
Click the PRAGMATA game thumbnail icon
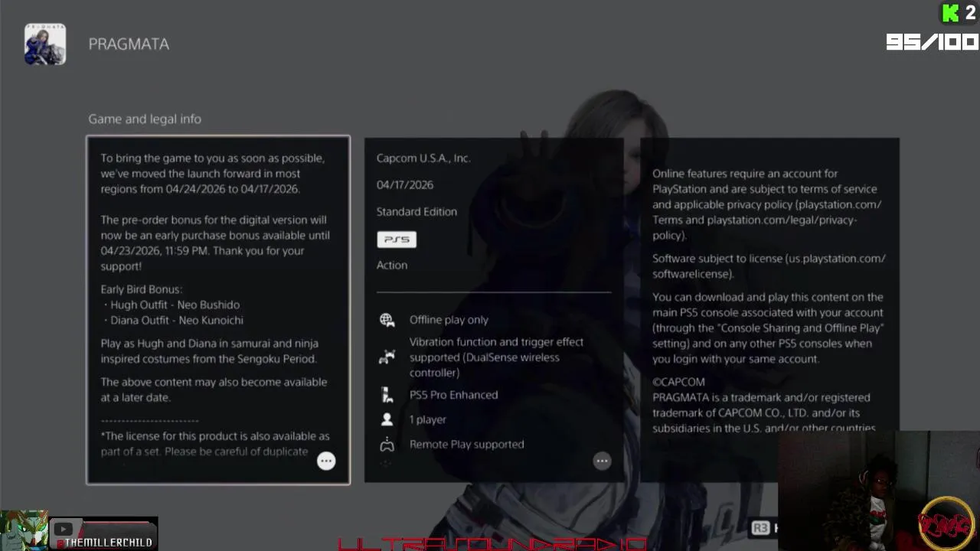click(45, 44)
